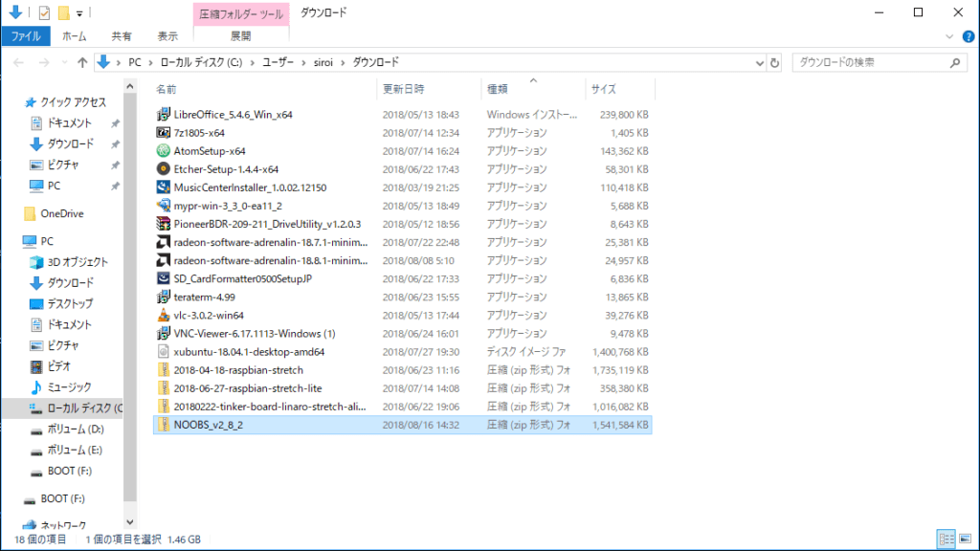980x551 pixels.
Task: Click the navigation pane vertical scrollbar
Action: tap(130, 287)
